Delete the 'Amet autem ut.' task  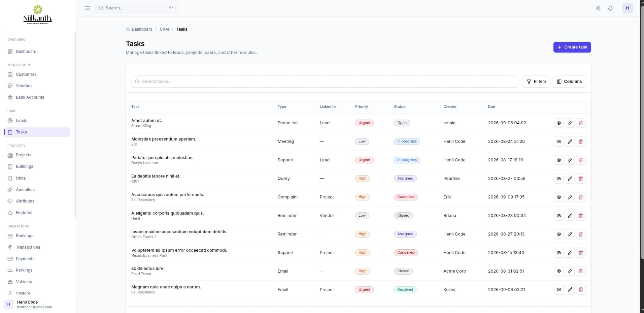pyautogui.click(x=581, y=123)
